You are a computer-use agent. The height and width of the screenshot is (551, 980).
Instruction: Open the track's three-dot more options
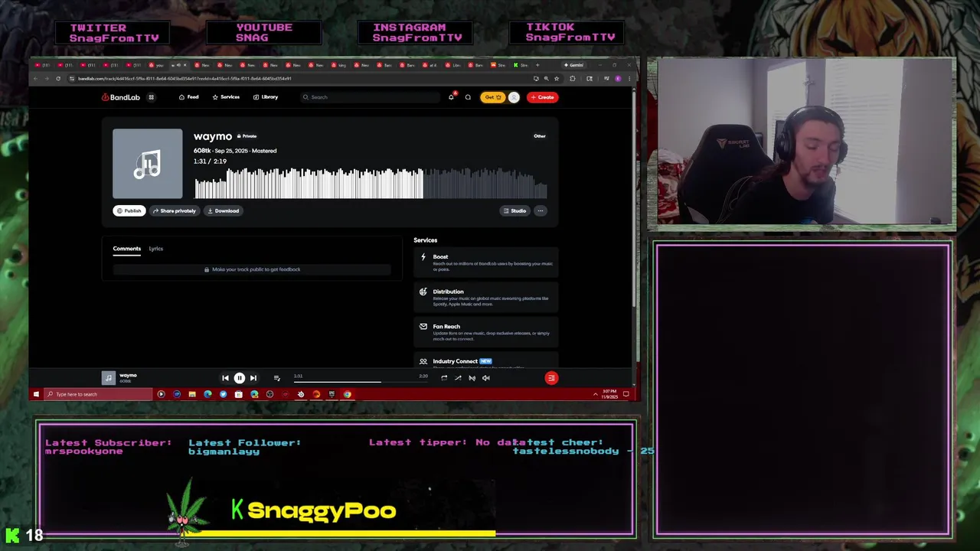[x=540, y=210]
